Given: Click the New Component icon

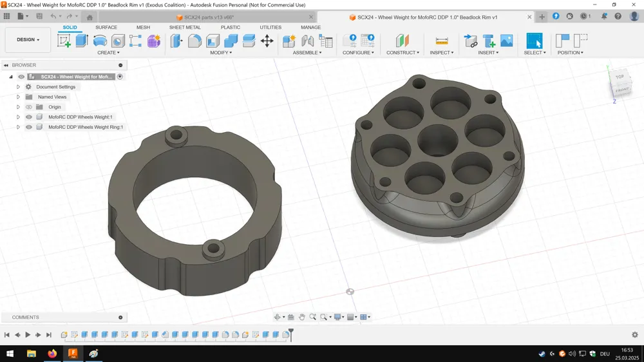Looking at the screenshot, I should pos(289,41).
